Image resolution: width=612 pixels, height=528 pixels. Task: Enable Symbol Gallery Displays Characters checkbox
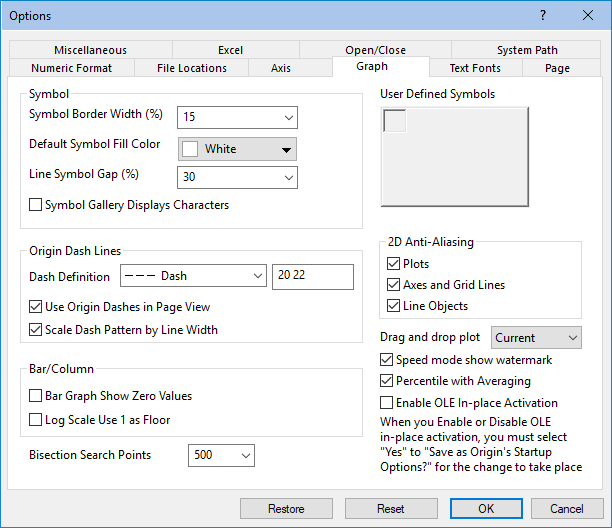coord(37,206)
